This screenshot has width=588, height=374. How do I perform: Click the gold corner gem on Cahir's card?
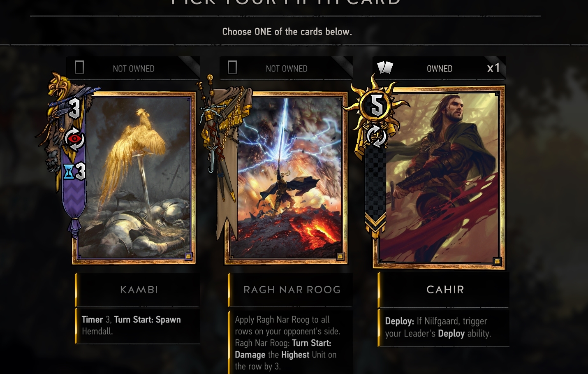click(497, 261)
